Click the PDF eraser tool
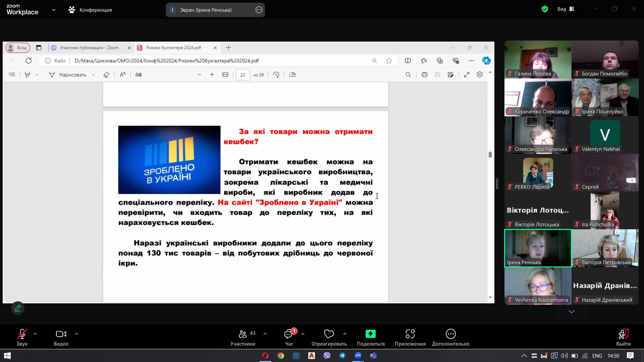The height and width of the screenshot is (362, 644). [106, 75]
